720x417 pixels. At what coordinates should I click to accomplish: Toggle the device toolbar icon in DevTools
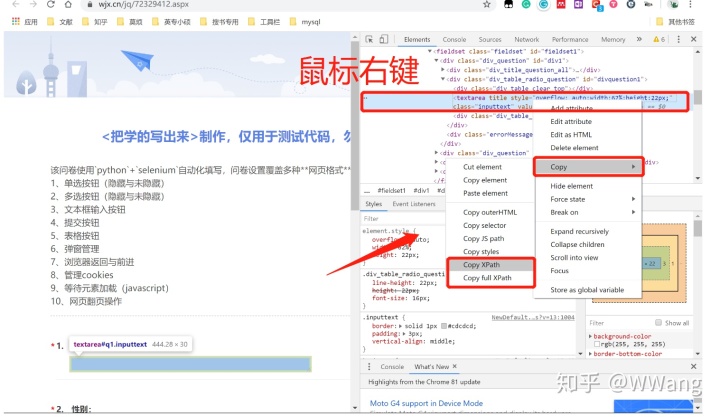point(383,39)
